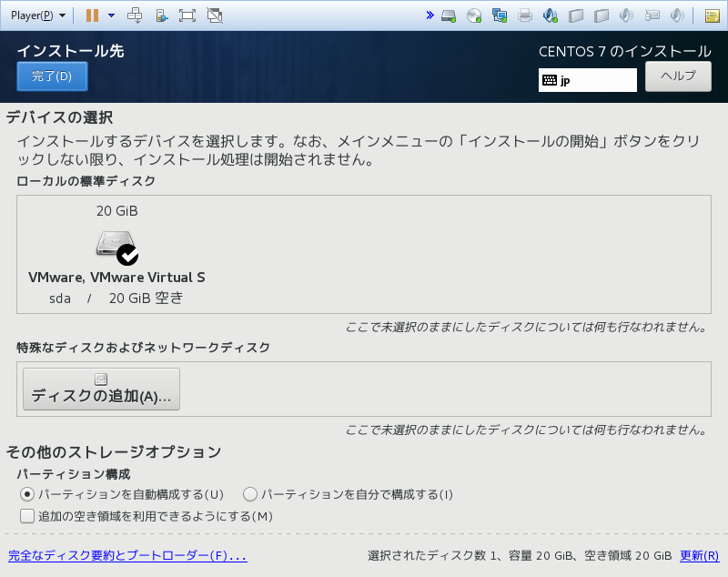This screenshot has width=728, height=577.
Task: Click the 完了(D) done button
Action: 52,76
